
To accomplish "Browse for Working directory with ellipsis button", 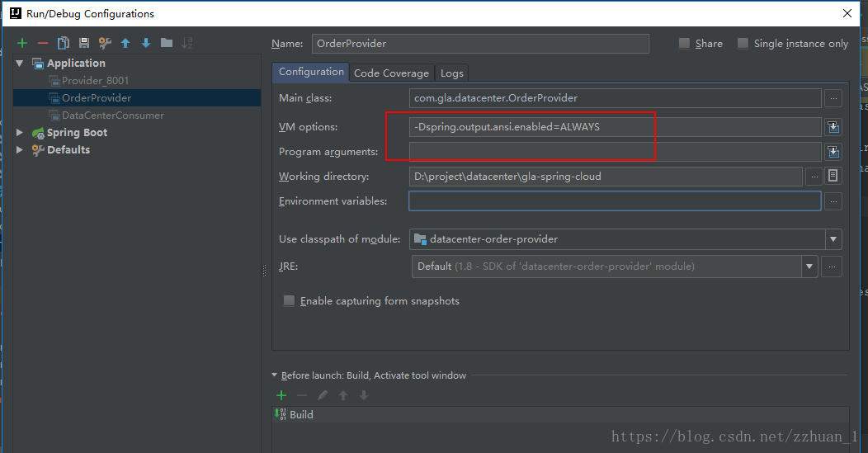I will click(x=814, y=177).
